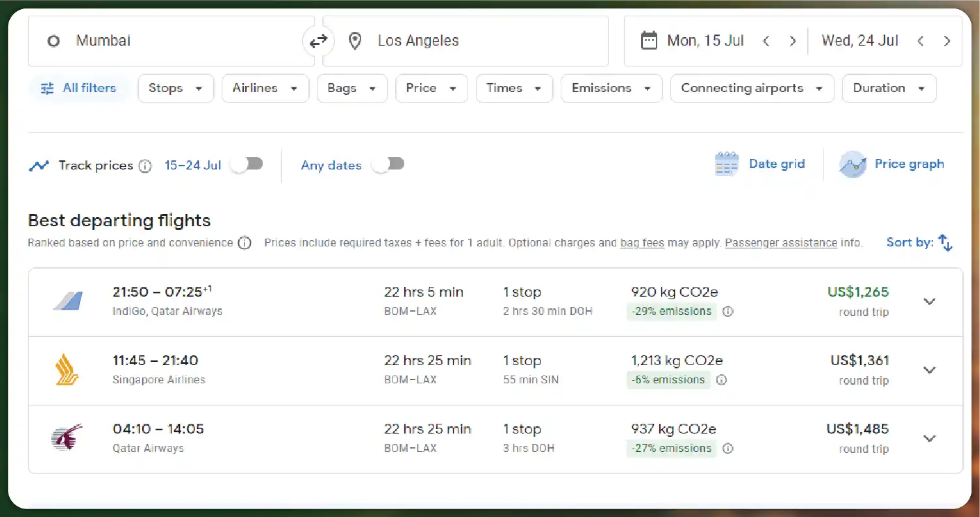980x517 pixels.
Task: Click the Mon, 15 Jul departure date
Action: point(705,41)
